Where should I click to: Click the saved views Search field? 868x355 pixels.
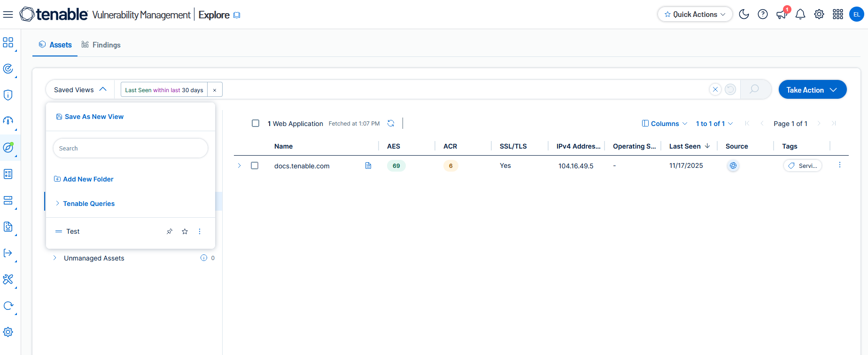(x=131, y=148)
